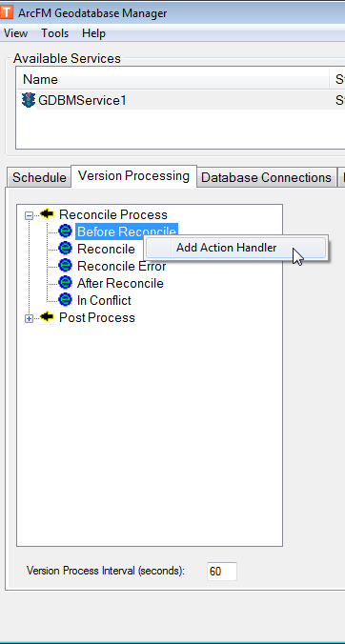Image resolution: width=345 pixels, height=644 pixels.
Task: Select the In Conflict tree item
Action: (x=104, y=300)
